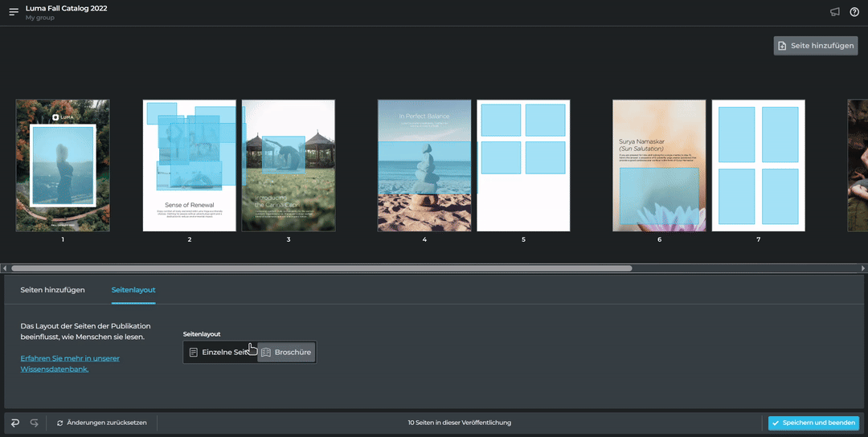
Task: Select page 2 Sense of Renewal thumbnail
Action: tap(190, 165)
